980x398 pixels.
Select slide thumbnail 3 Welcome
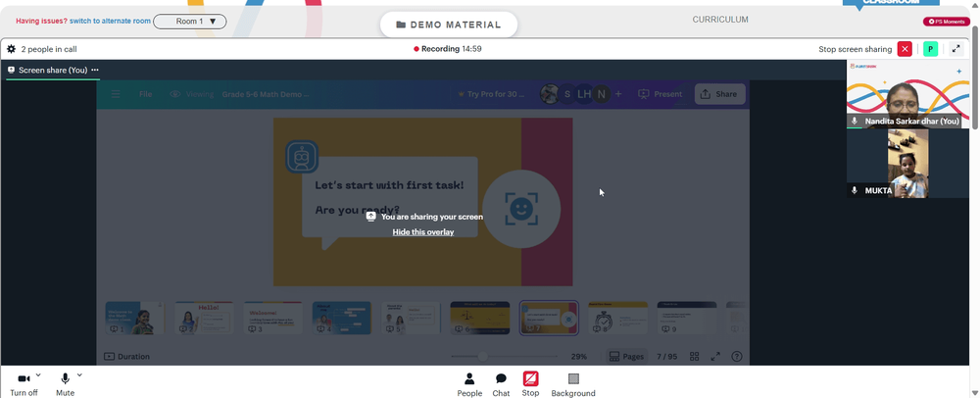point(272,318)
